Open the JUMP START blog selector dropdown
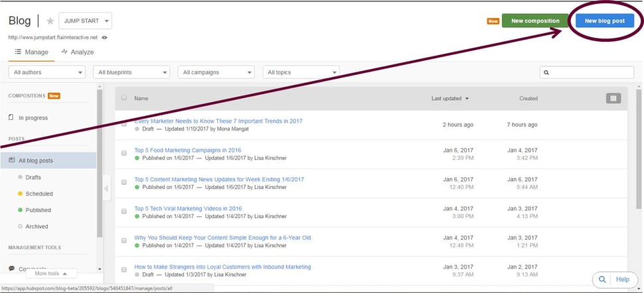 tap(85, 21)
